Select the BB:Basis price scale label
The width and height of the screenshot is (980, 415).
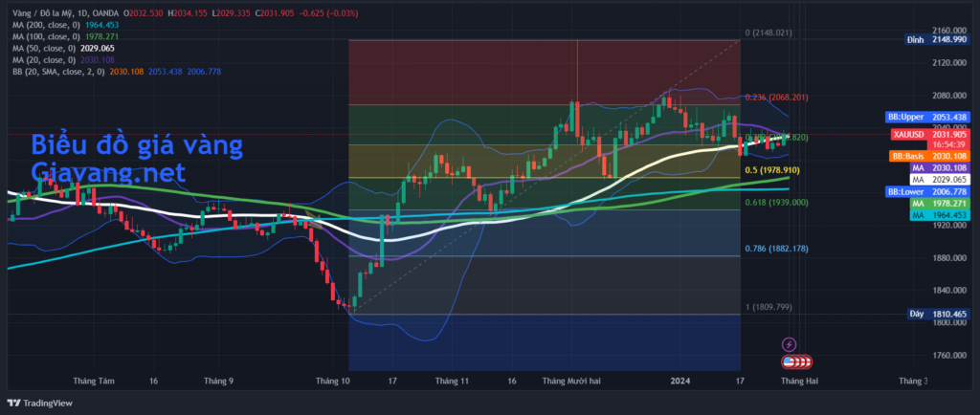[908, 156]
